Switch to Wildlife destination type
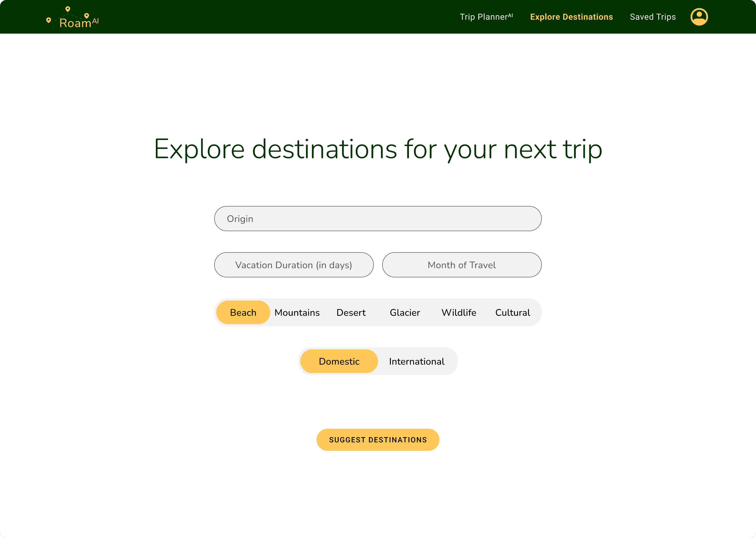The width and height of the screenshot is (756, 538). click(458, 312)
